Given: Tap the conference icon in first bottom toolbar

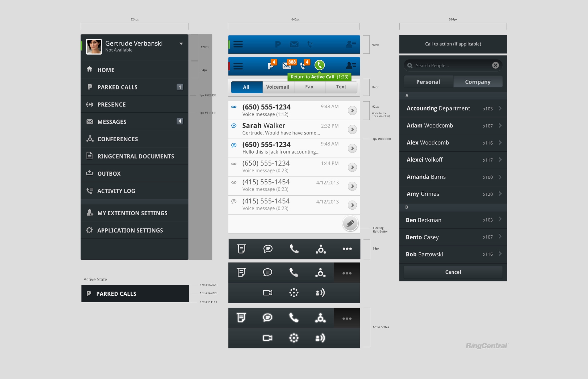Looking at the screenshot, I should [x=321, y=249].
